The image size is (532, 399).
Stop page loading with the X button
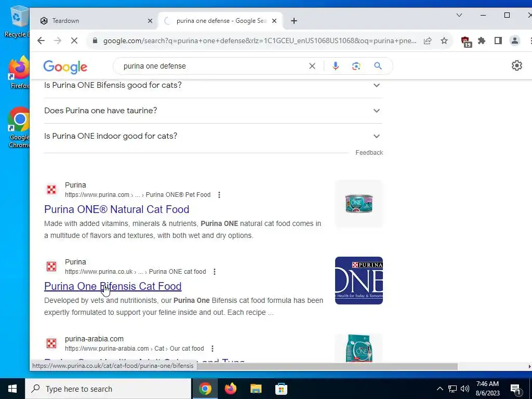tap(74, 41)
